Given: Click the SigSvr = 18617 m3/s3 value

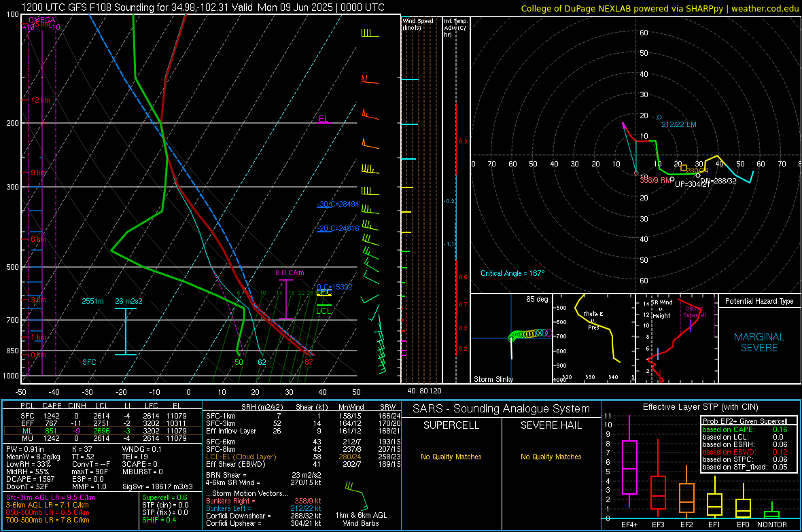Looking at the screenshot, I should (x=158, y=486).
